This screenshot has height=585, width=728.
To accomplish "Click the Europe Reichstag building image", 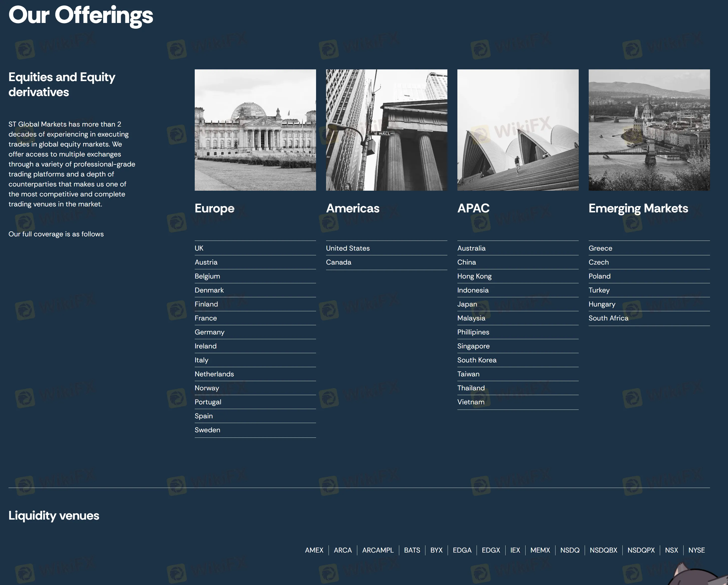I will (255, 130).
